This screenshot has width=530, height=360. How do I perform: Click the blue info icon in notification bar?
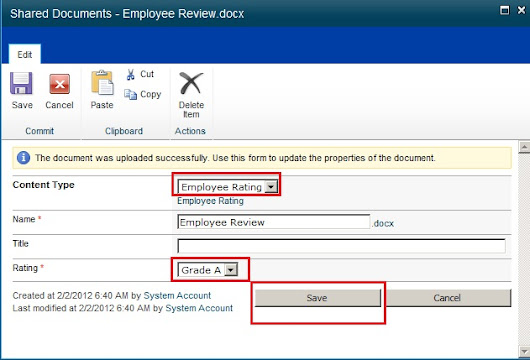23,158
